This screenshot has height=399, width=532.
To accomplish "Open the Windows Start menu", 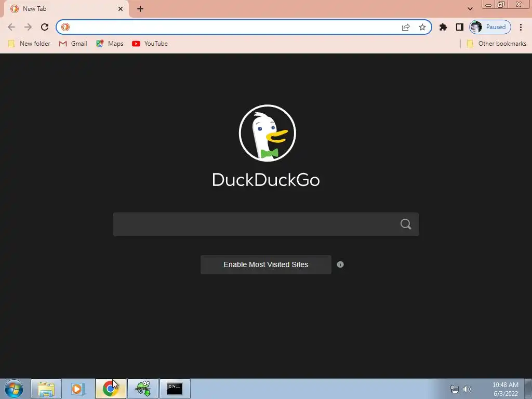I will point(14,389).
